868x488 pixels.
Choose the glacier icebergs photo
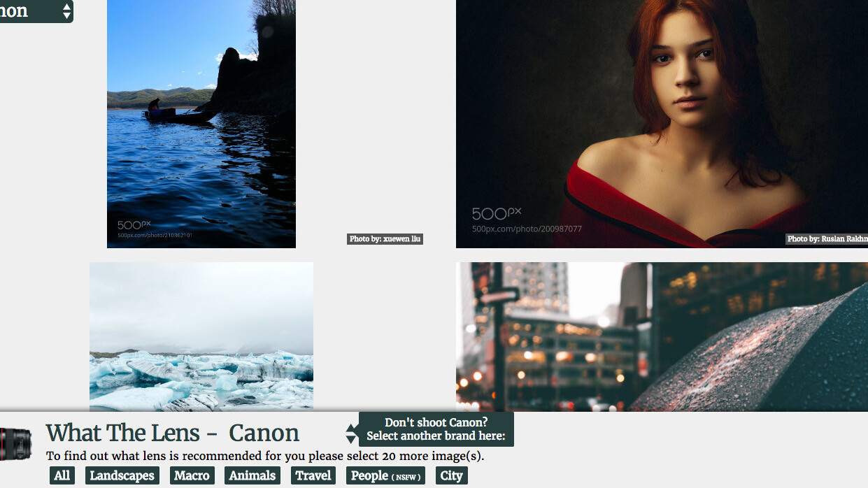pos(201,337)
